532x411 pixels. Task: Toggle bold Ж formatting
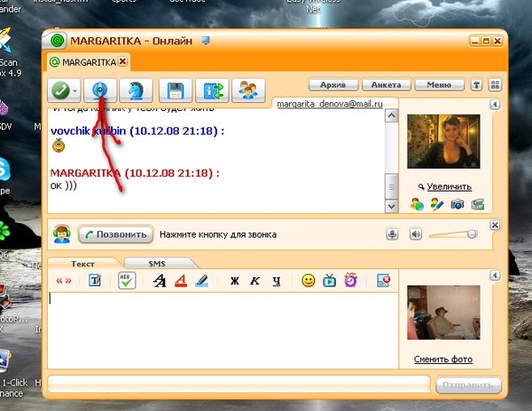tap(234, 281)
